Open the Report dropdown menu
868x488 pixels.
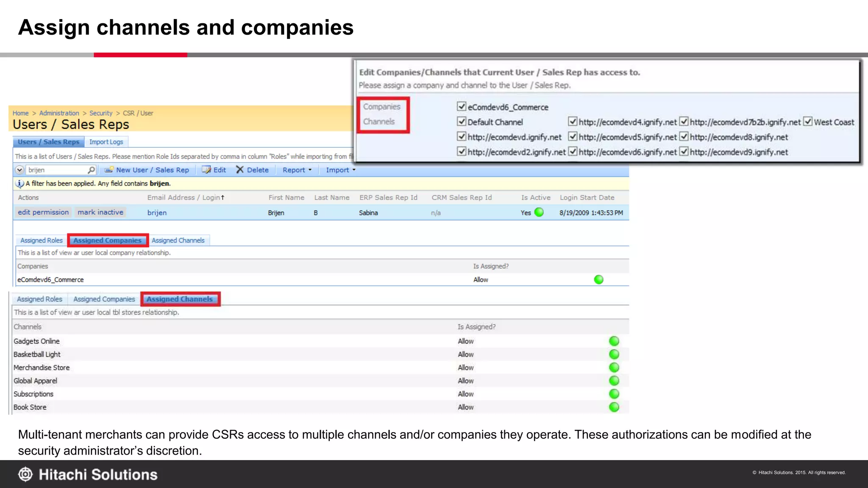[297, 170]
